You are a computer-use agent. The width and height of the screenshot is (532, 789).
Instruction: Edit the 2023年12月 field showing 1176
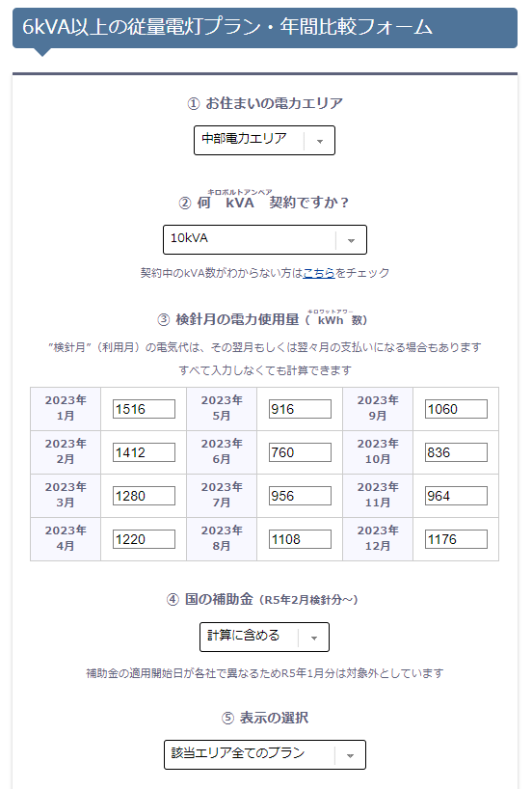tap(456, 539)
